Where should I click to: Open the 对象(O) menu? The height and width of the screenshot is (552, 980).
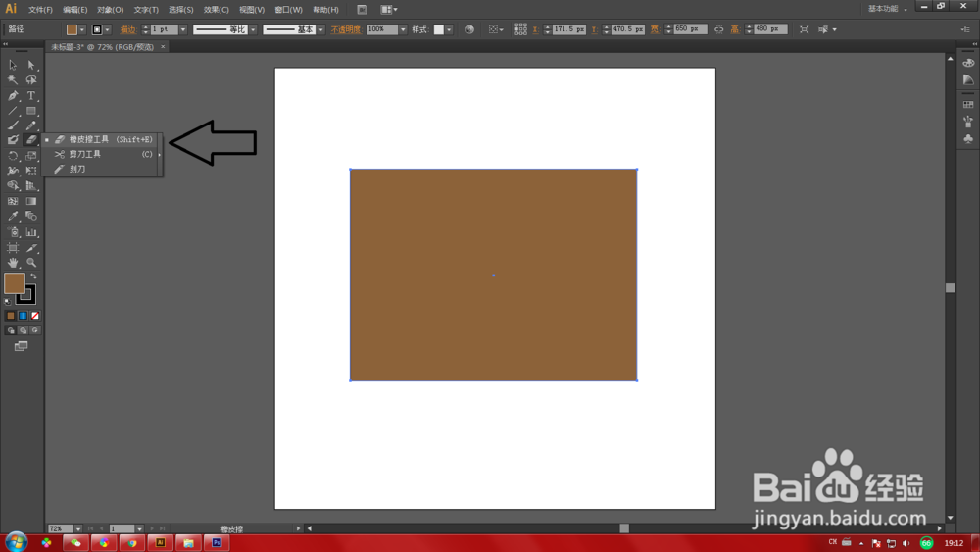click(110, 10)
